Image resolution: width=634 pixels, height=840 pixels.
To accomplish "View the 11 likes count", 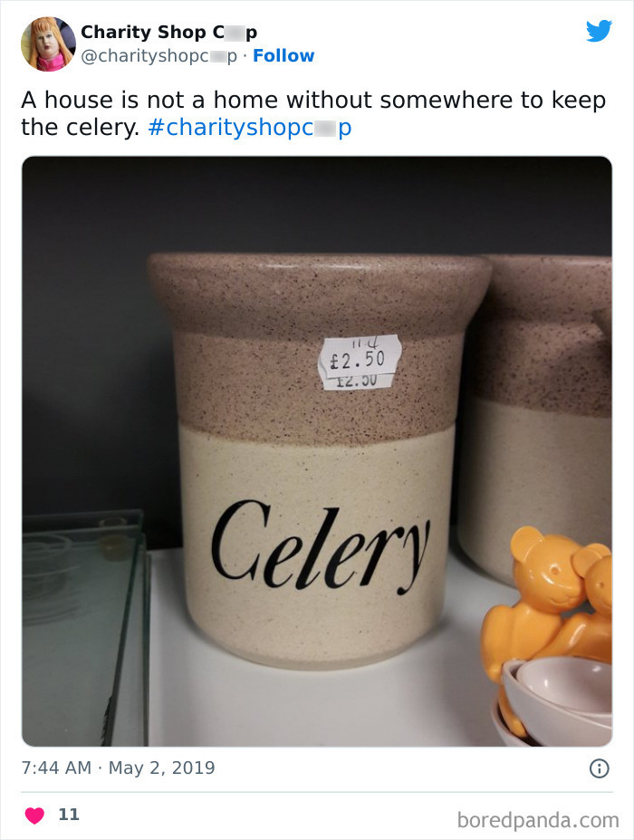I will [x=69, y=815].
